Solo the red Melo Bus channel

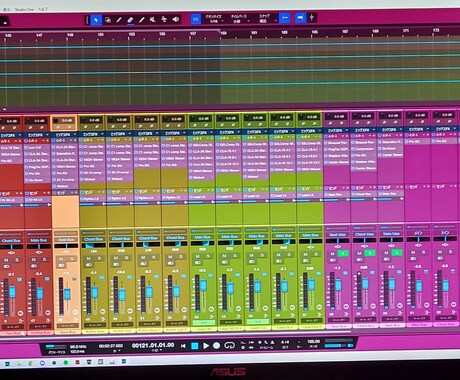coord(44,259)
